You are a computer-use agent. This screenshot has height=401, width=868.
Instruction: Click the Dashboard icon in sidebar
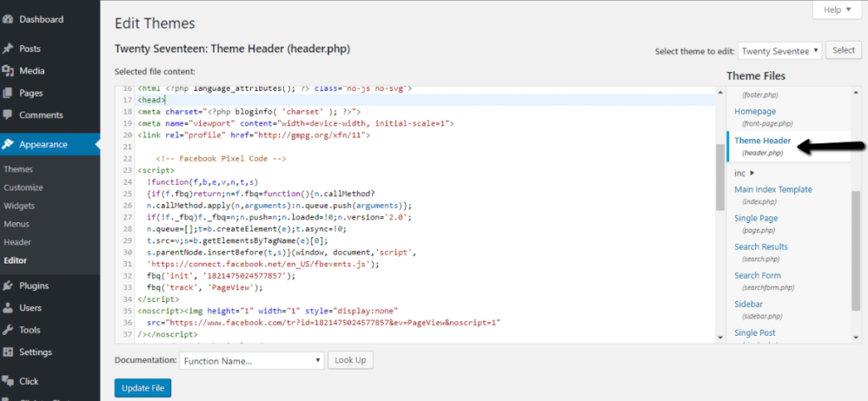point(8,19)
